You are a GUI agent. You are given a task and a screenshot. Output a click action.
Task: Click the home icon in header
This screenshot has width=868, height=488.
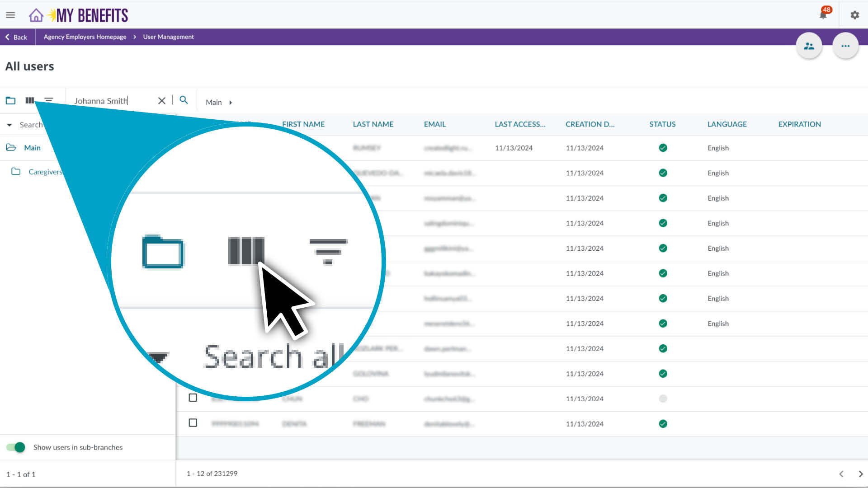[36, 15]
